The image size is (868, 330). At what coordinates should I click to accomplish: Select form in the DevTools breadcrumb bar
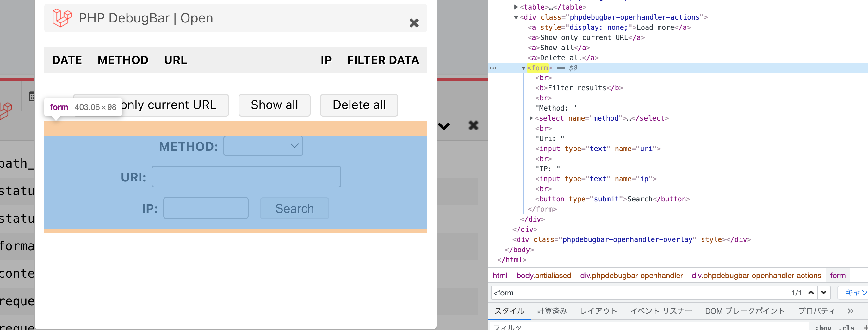point(838,275)
